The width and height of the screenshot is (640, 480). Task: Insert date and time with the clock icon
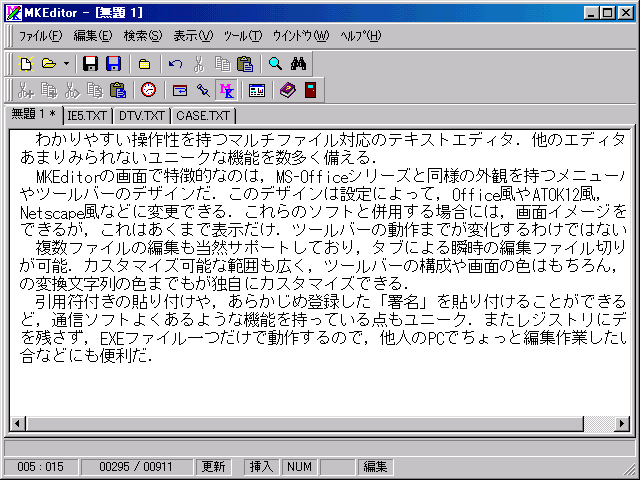149,90
